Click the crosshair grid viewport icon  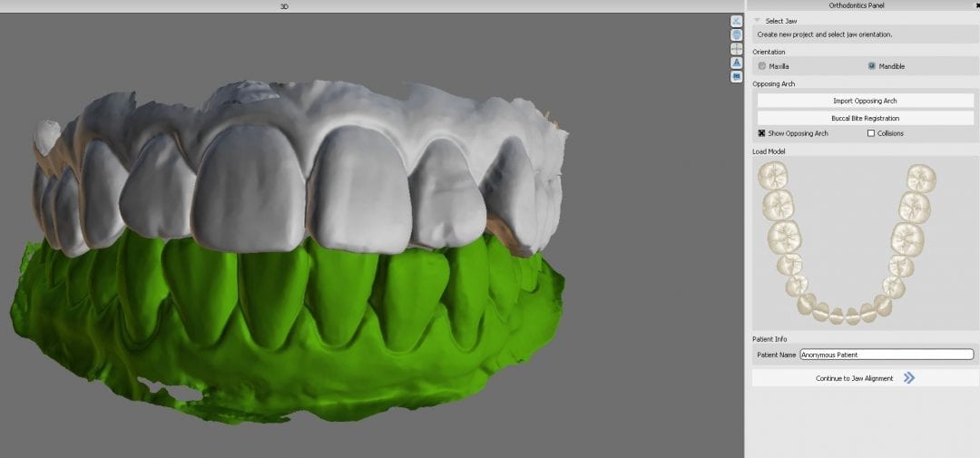click(736, 49)
